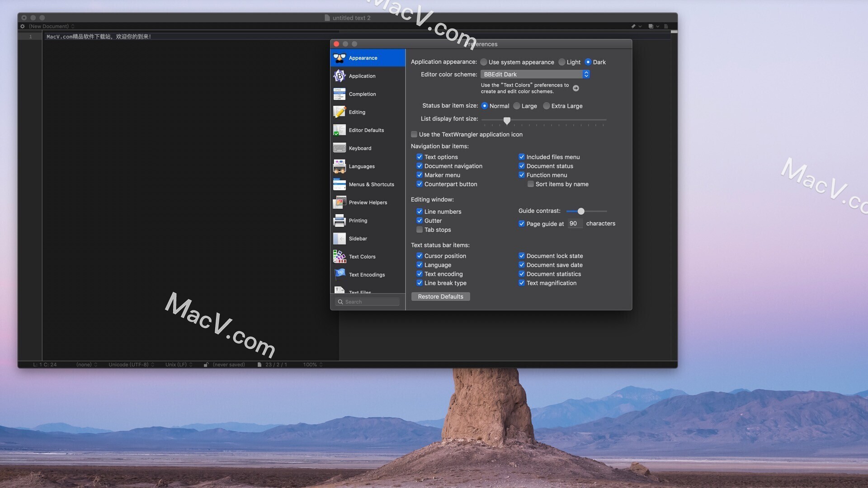This screenshot has width=868, height=488.
Task: Select the Printing preferences pane
Action: point(358,221)
